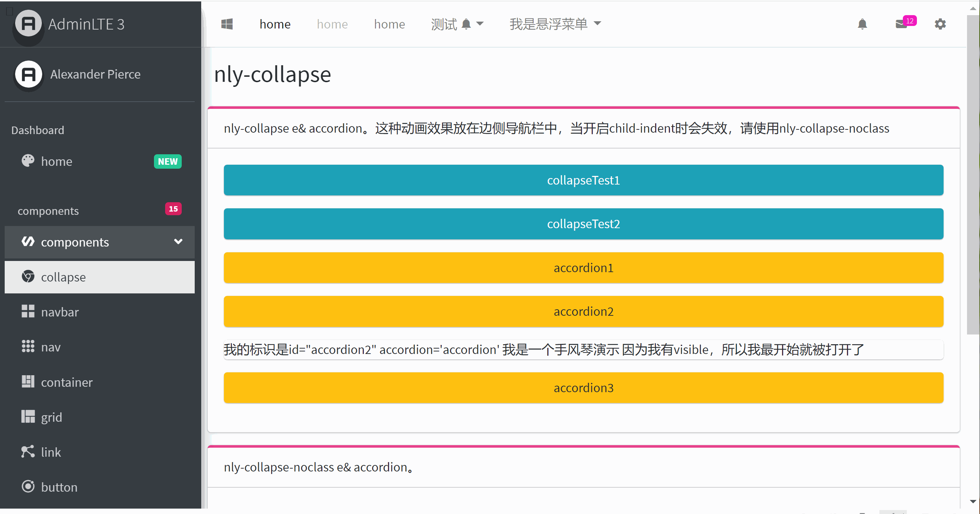
Task: Click the AdminLTE 3 brand logo
Action: pyautogui.click(x=28, y=24)
